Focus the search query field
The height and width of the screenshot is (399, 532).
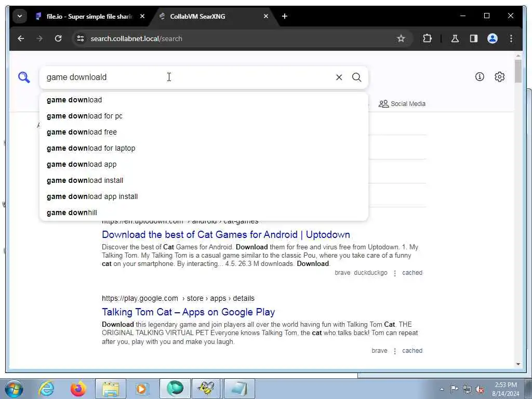click(x=187, y=77)
